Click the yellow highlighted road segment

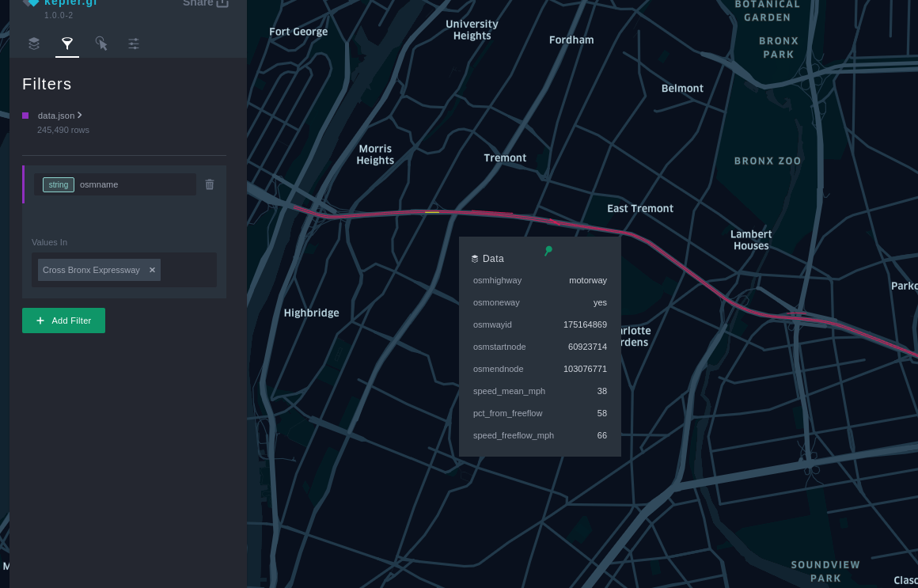coord(432,212)
